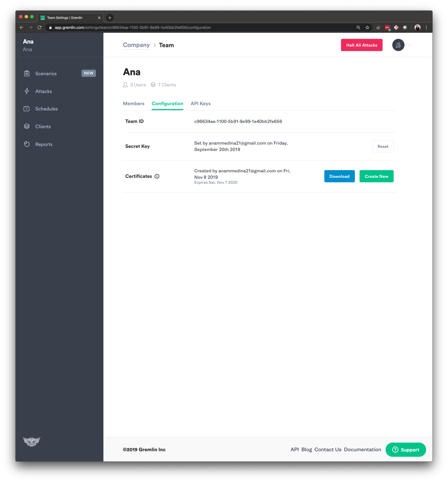The image size is (448, 482).
Task: Open the Support widget
Action: (406, 449)
